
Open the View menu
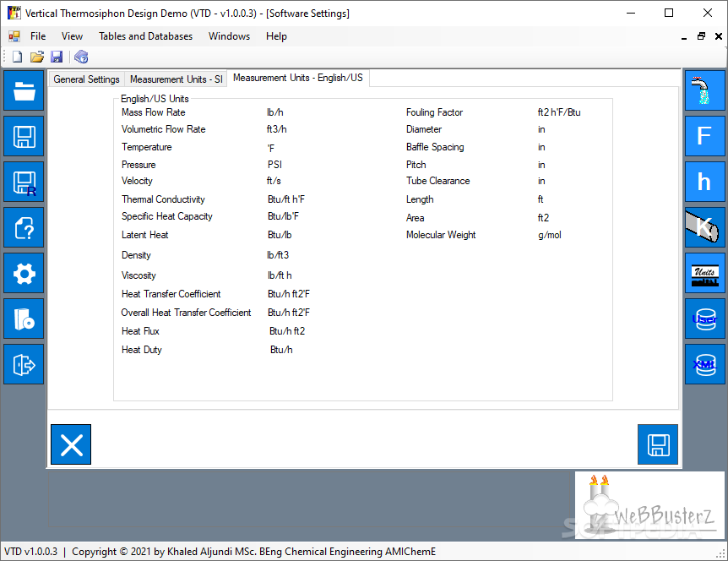tap(72, 36)
